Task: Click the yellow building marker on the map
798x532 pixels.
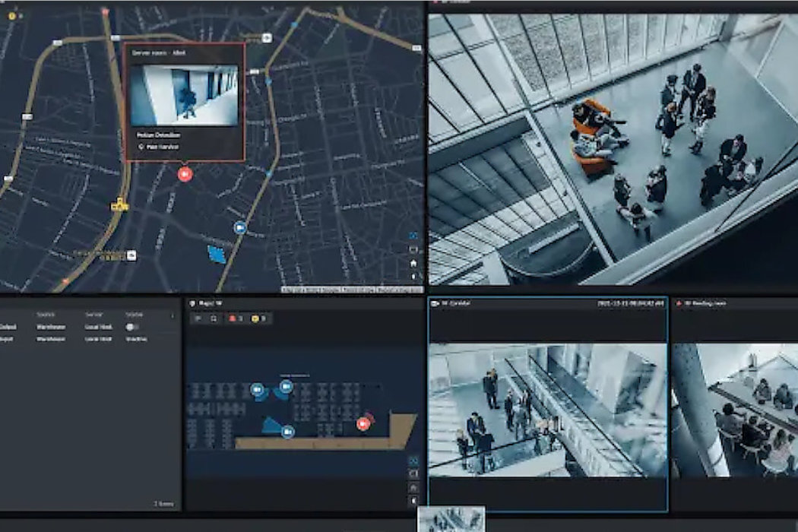Action: (x=118, y=205)
